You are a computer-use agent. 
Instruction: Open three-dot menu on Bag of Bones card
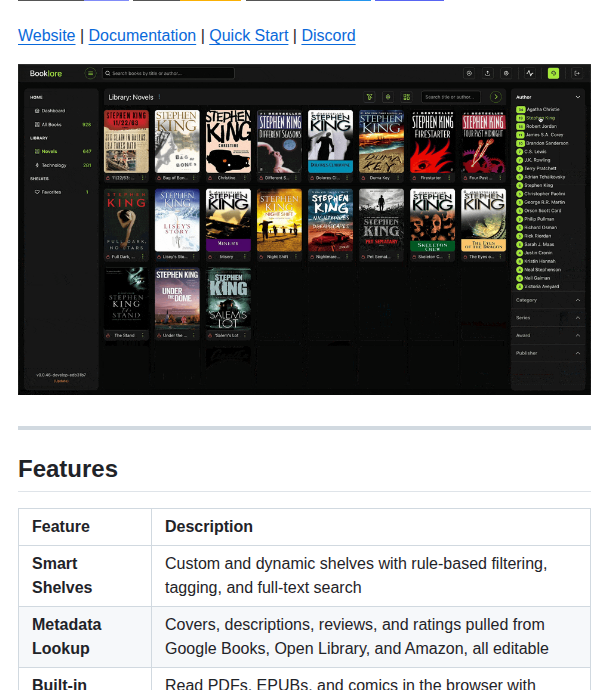coord(194,178)
